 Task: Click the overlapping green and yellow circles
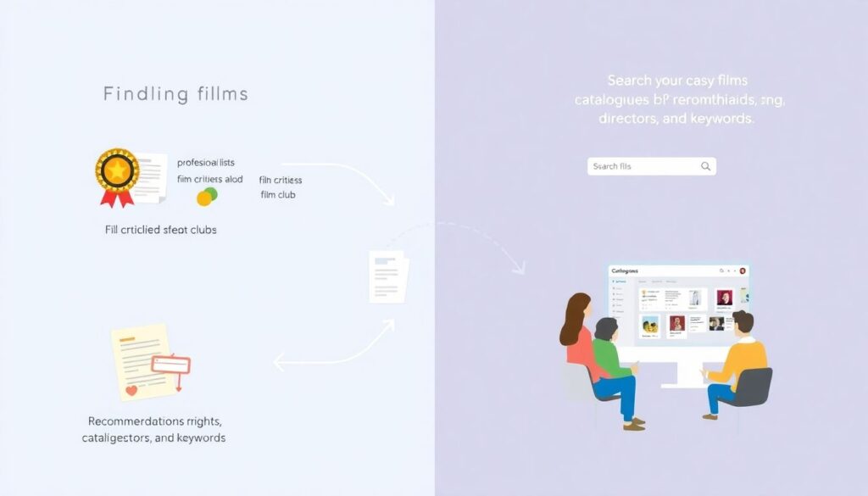point(207,197)
